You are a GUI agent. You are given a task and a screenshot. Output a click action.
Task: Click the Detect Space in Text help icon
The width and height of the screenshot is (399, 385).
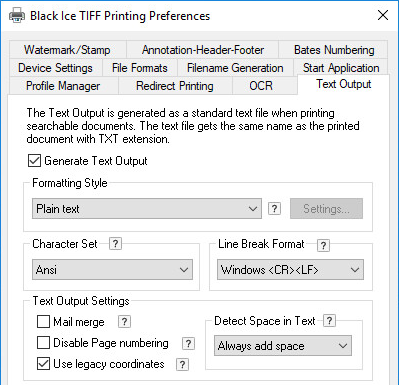(x=329, y=321)
